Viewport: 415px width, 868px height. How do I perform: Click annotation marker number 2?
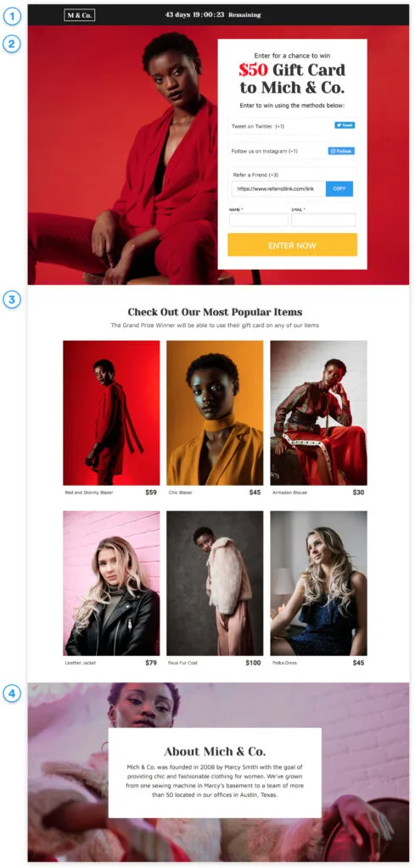click(12, 44)
